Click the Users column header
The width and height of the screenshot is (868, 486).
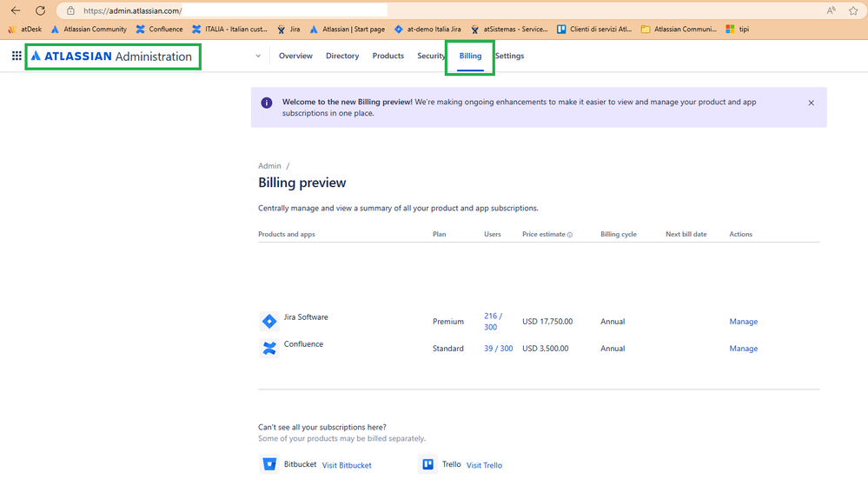(492, 235)
